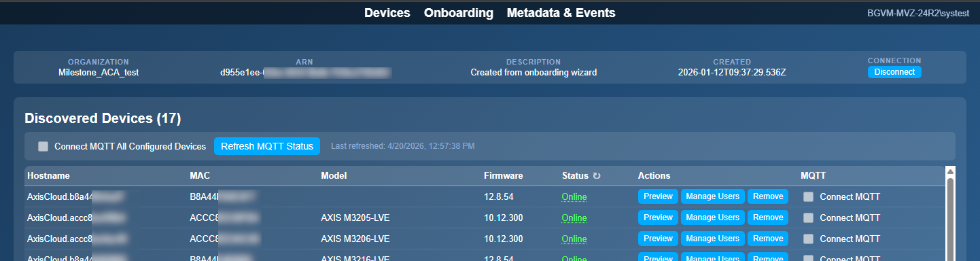Remove the AXIS M3206-LVE device
Screen dimensions: 980x261
(768, 239)
